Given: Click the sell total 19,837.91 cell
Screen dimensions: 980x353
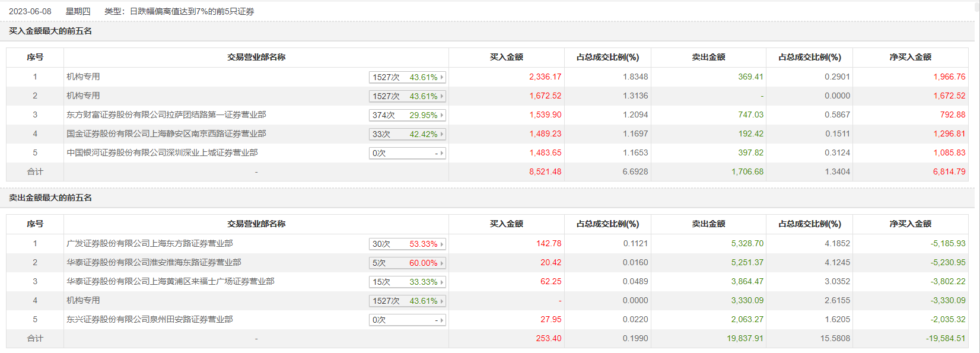Looking at the screenshot, I should pos(744,338).
